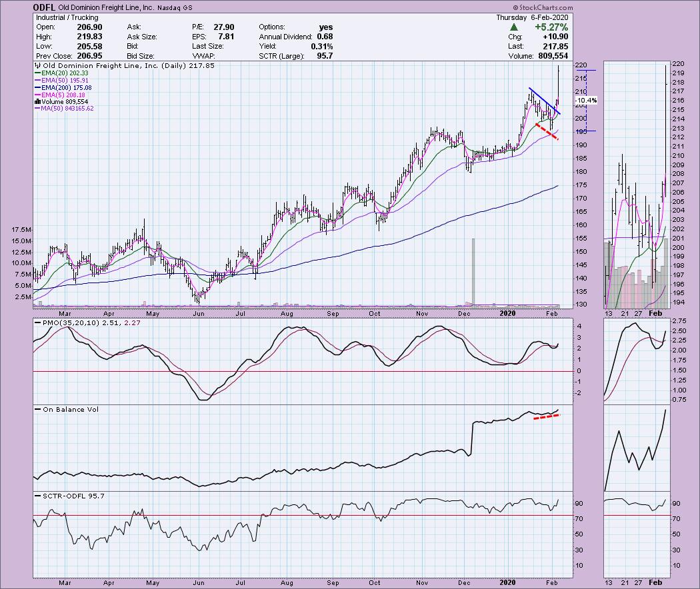Click the PMO(35,20,10) indicator label

71,322
